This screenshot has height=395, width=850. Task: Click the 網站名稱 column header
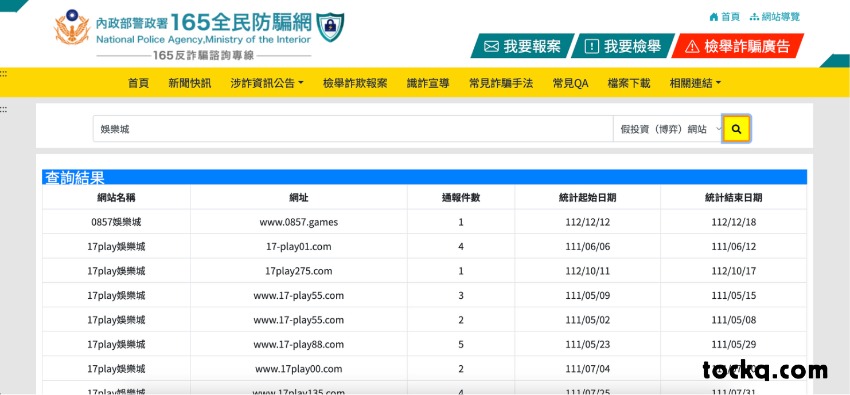[116, 198]
